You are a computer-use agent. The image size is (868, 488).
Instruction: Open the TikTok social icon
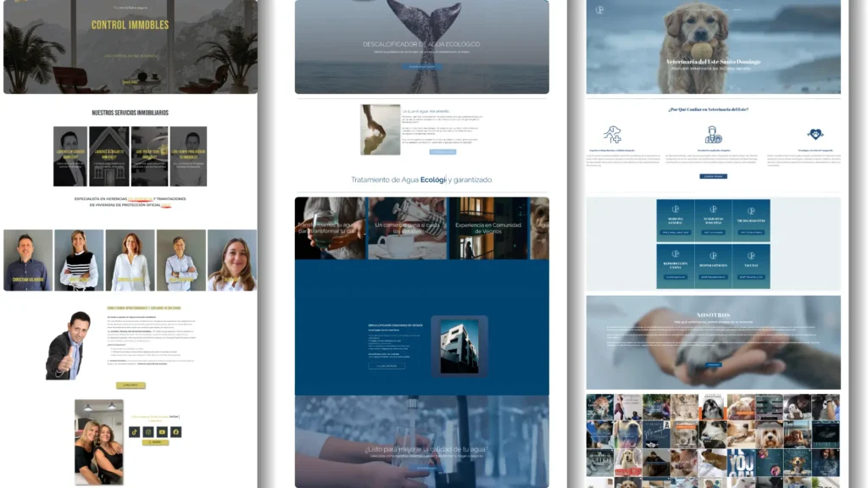click(134, 432)
